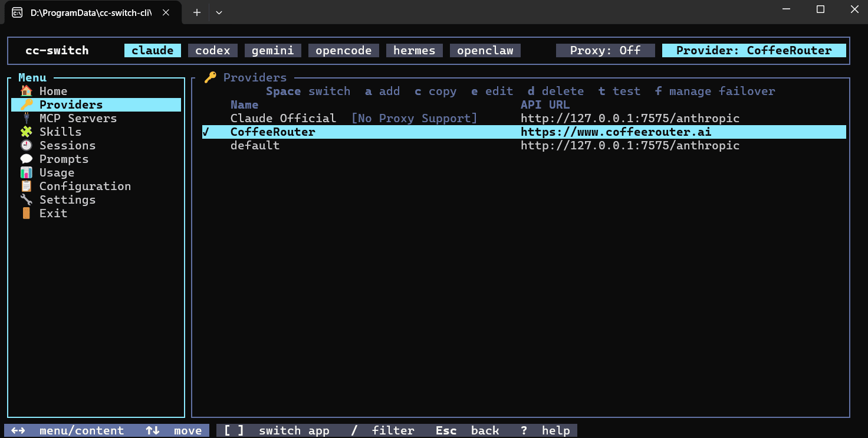
Task: Click the menu/content footer hint
Action: coord(68,430)
